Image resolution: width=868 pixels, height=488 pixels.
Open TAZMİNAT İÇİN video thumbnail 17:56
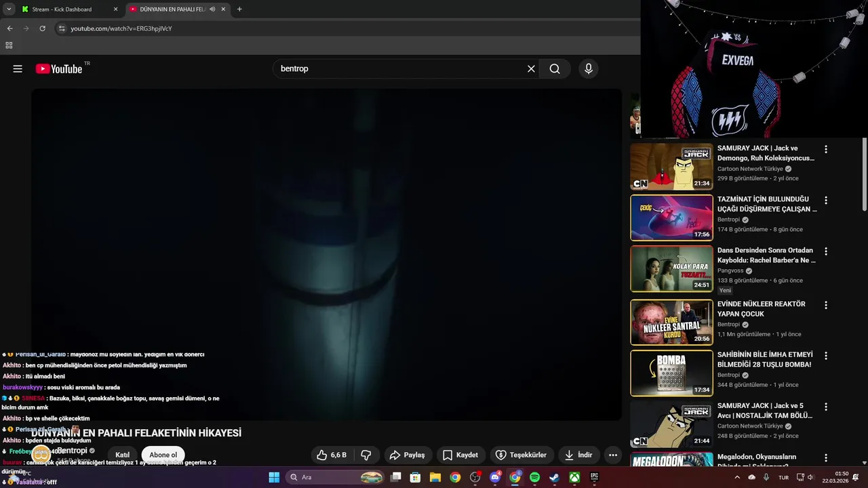[x=671, y=218]
